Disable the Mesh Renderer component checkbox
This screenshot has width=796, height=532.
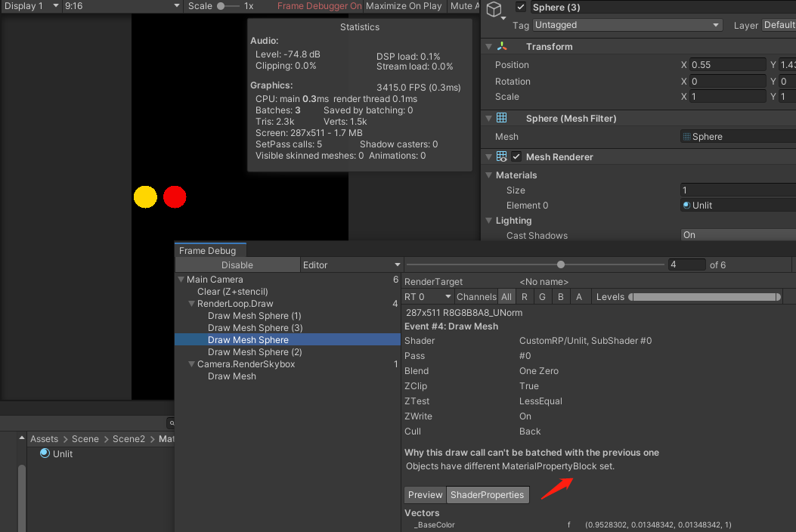point(516,157)
